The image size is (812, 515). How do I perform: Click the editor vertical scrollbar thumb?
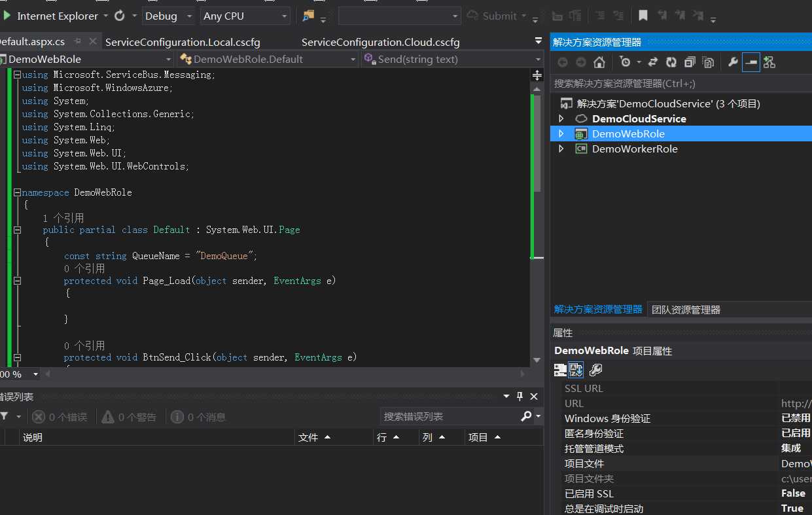[x=537, y=143]
